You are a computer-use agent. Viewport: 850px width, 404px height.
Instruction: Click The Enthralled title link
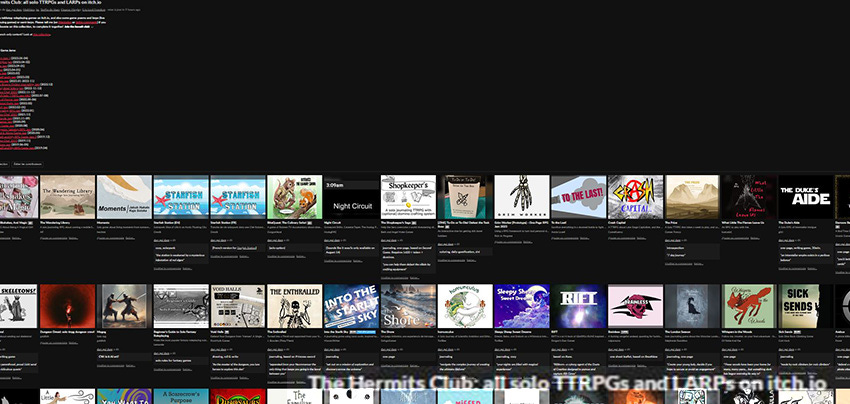coord(278,332)
